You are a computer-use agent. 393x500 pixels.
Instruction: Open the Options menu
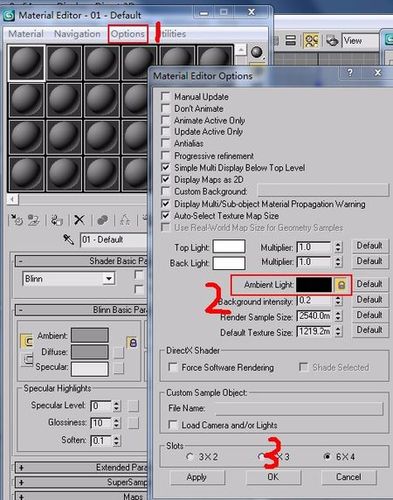coord(128,34)
